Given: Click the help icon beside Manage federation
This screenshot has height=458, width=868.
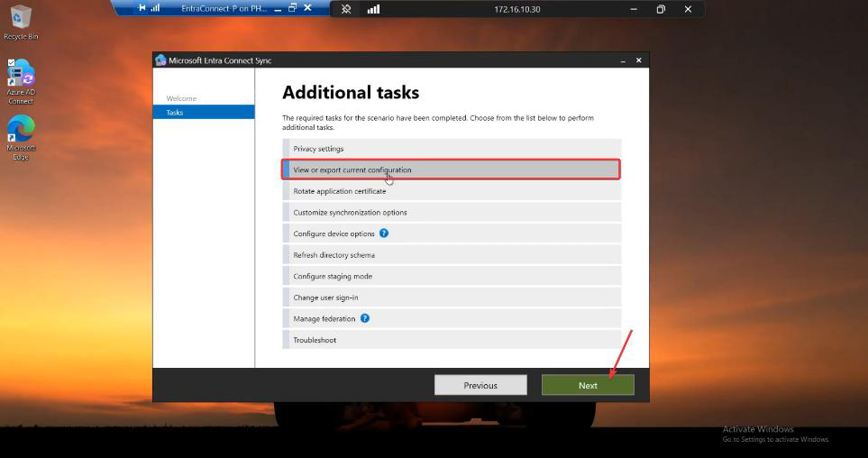Looking at the screenshot, I should click(365, 318).
